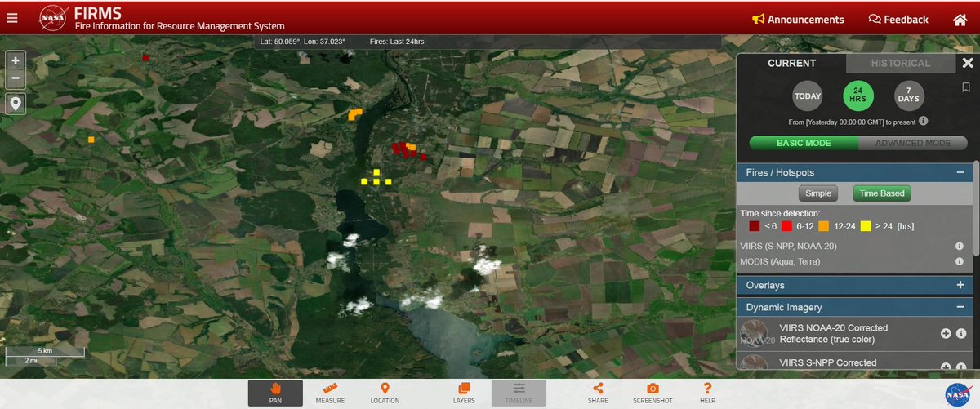980x409 pixels.
Task: Switch to the HISTORICAL tab
Action: coord(900,64)
